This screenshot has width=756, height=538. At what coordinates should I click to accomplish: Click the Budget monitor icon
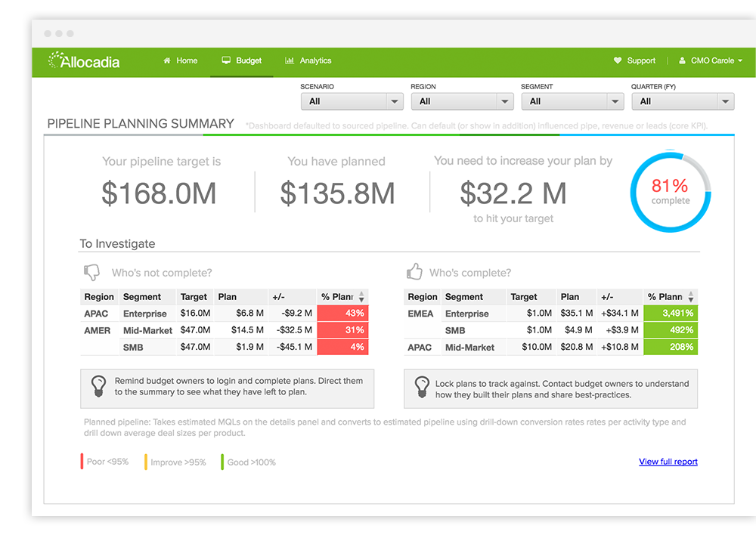(x=225, y=60)
